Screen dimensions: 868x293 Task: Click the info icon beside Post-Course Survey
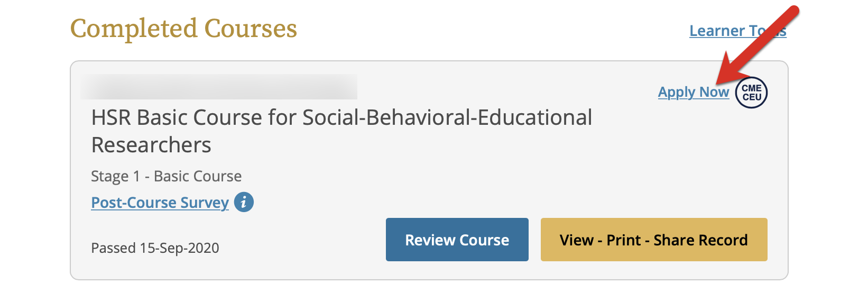pos(244,202)
